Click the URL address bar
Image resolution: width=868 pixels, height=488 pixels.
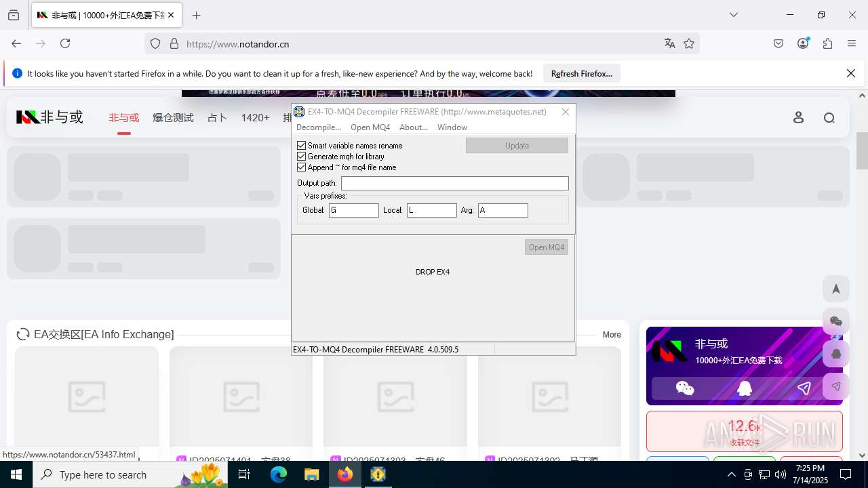tap(420, 43)
